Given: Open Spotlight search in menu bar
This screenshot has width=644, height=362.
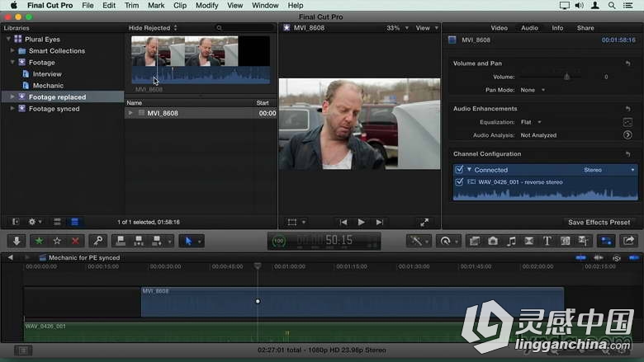Looking at the screenshot, I should [x=612, y=5].
